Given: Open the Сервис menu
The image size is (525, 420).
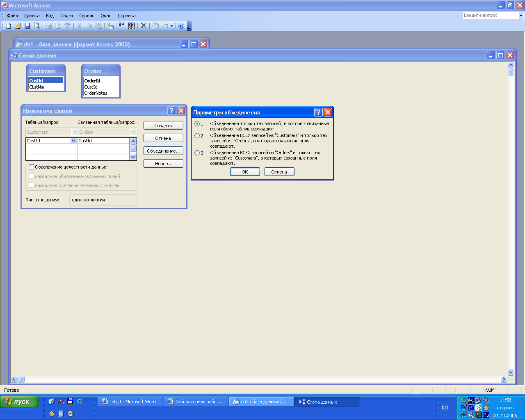Looking at the screenshot, I should point(87,16).
